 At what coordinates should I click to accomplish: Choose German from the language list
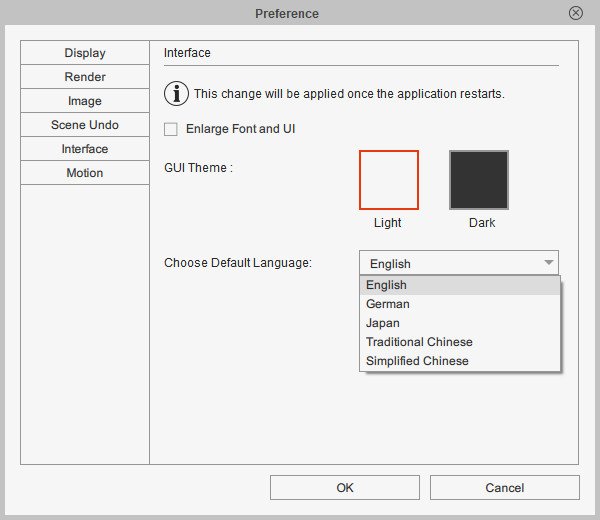click(388, 304)
